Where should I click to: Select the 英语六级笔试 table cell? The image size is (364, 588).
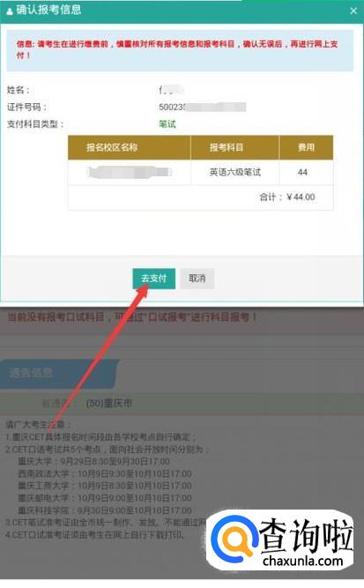click(x=234, y=172)
